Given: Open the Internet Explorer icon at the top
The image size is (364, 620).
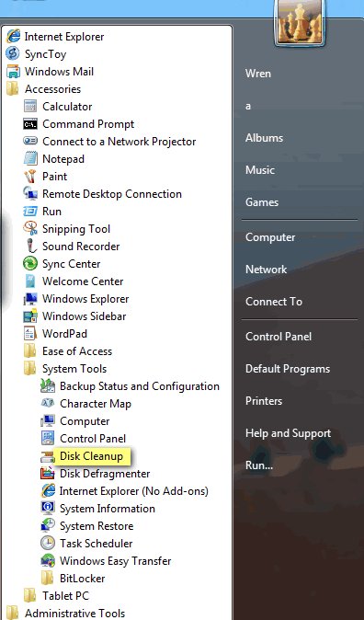Looking at the screenshot, I should click(13, 37).
